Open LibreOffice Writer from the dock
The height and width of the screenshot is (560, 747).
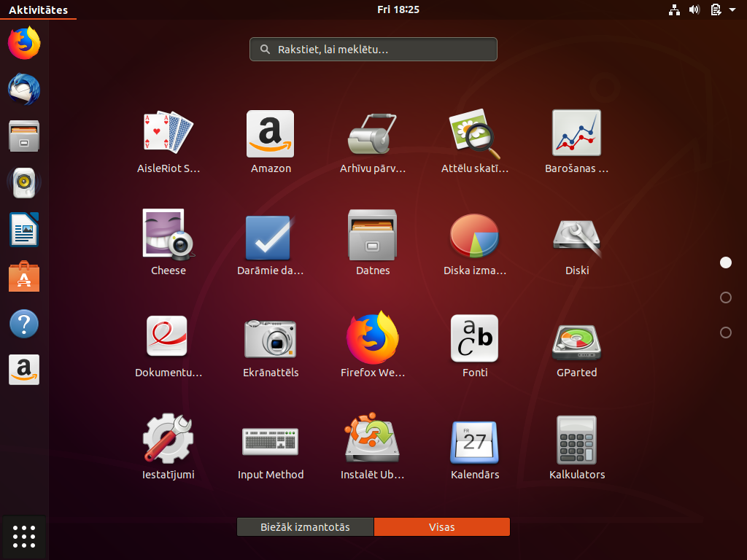24,230
